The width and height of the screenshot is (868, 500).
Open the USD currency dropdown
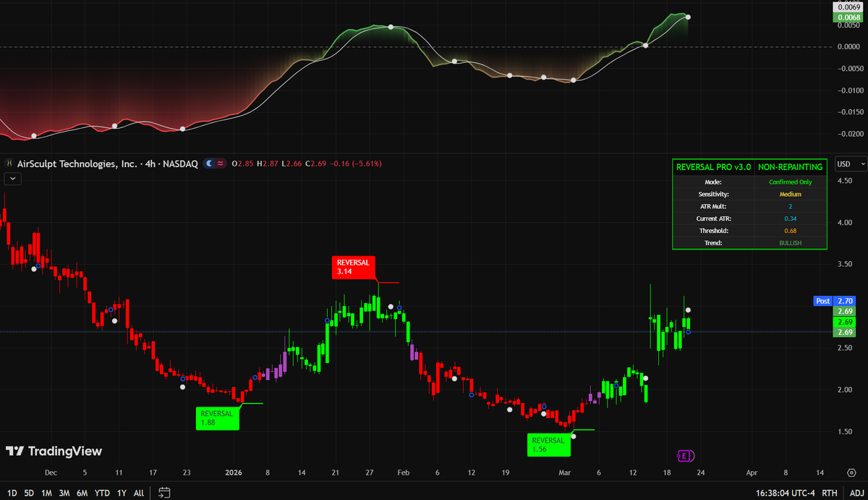(x=849, y=164)
